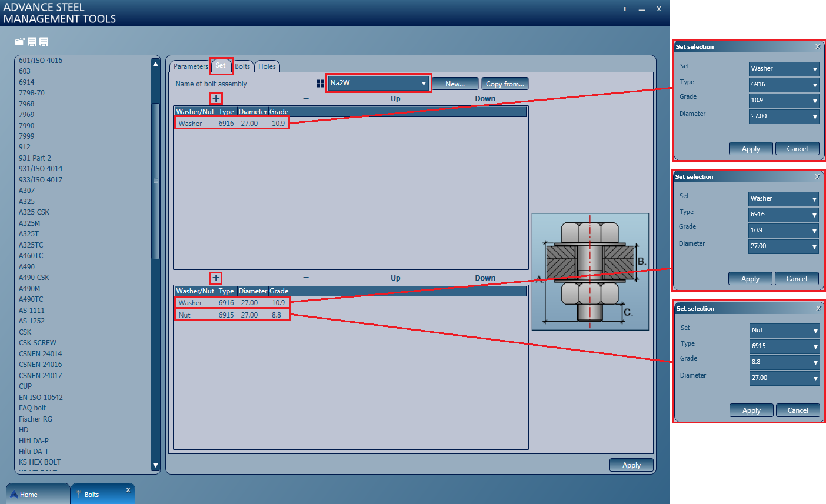Switch to the Holes tab
Screen dimensions: 826x504
(x=267, y=66)
